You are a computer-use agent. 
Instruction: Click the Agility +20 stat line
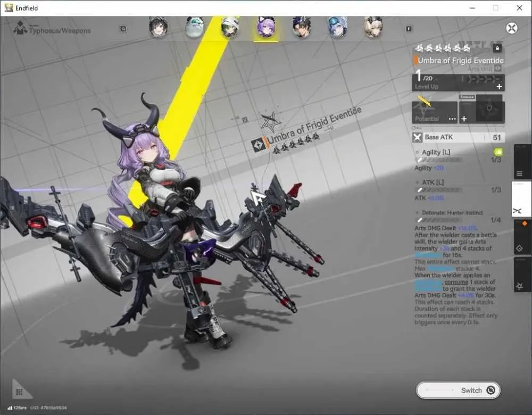[x=429, y=168]
